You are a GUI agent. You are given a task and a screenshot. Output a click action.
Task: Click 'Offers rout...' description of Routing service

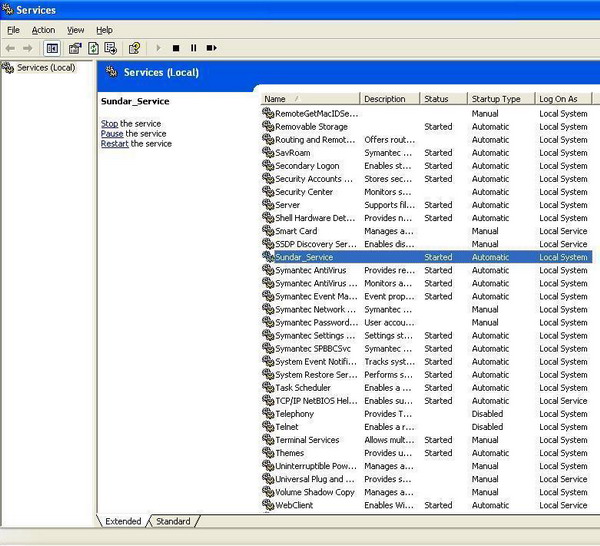[390, 140]
